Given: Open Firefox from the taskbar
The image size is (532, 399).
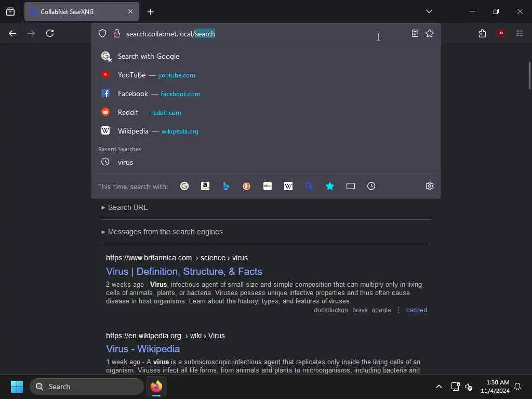Looking at the screenshot, I should pos(156,387).
